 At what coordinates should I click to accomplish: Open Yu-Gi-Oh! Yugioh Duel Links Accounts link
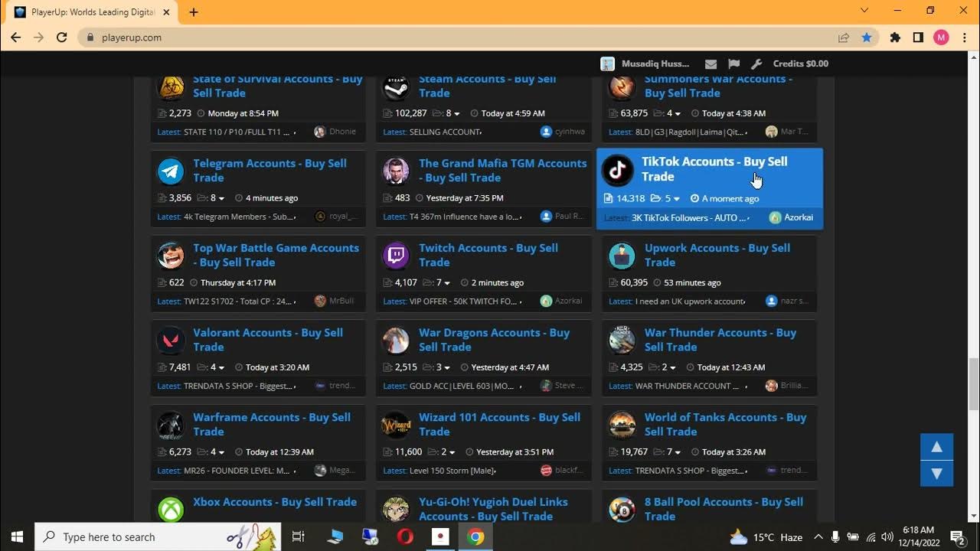click(493, 509)
